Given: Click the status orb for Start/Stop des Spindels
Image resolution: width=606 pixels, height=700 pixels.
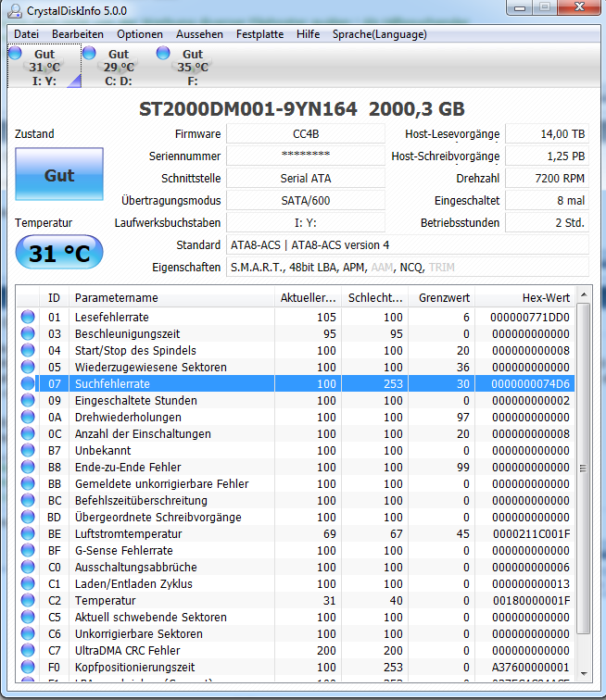Looking at the screenshot, I should pos(28,350).
